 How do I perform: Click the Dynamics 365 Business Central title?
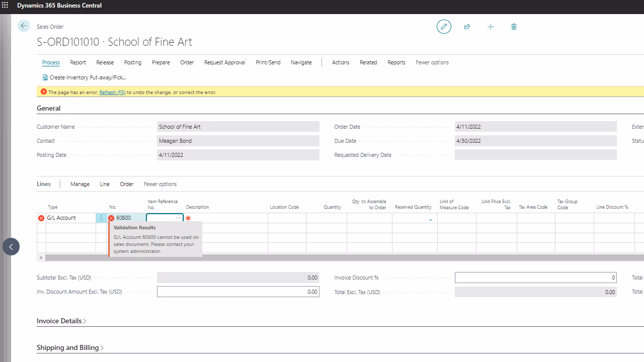pos(59,6)
